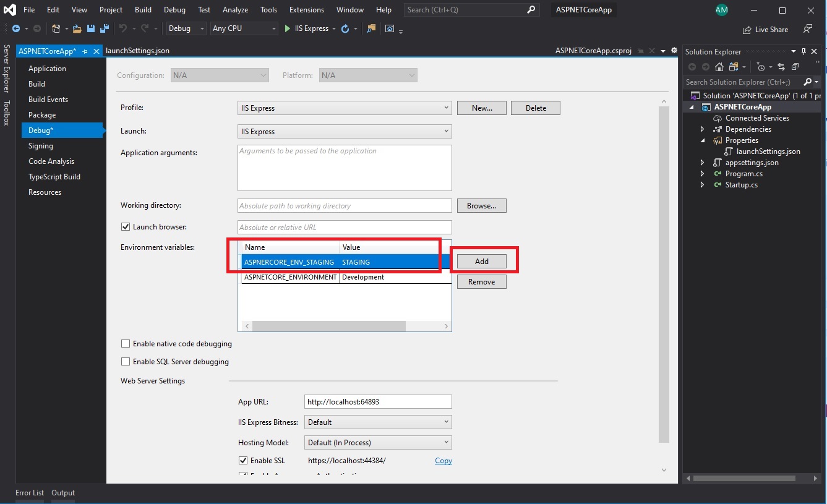This screenshot has height=504, width=827.
Task: Click the Visual Studio logo icon
Action: [x=10, y=10]
